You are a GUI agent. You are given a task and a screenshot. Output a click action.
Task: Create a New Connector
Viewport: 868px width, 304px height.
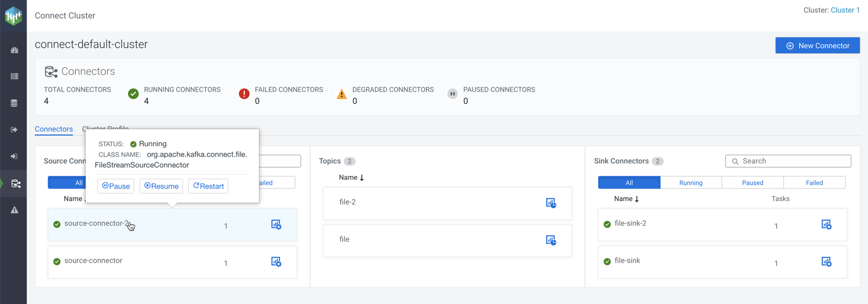(817, 46)
